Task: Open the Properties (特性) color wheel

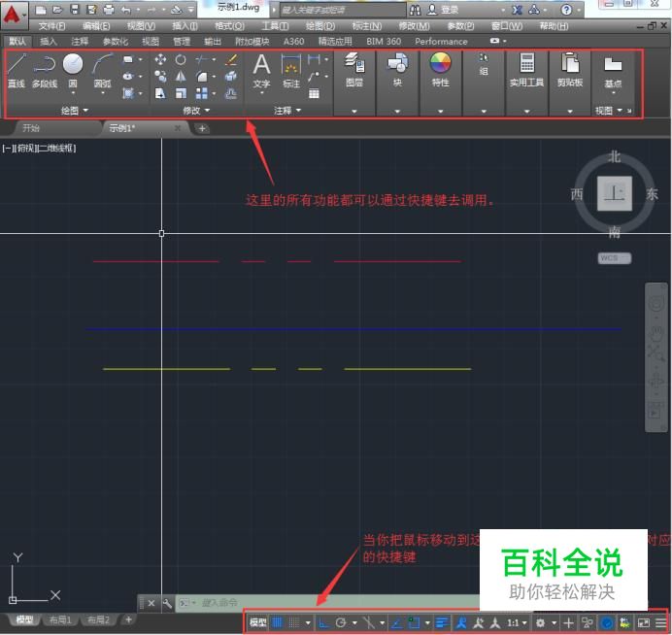Action: (x=441, y=66)
